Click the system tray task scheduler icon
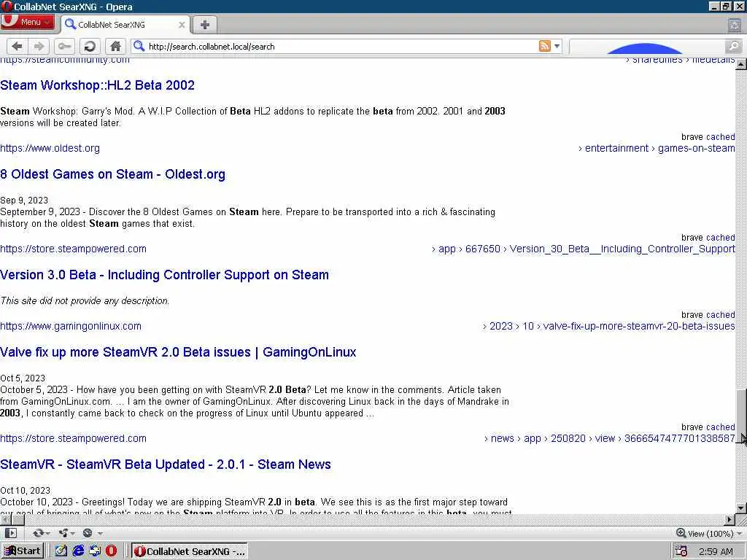The height and width of the screenshot is (560, 747). (681, 551)
